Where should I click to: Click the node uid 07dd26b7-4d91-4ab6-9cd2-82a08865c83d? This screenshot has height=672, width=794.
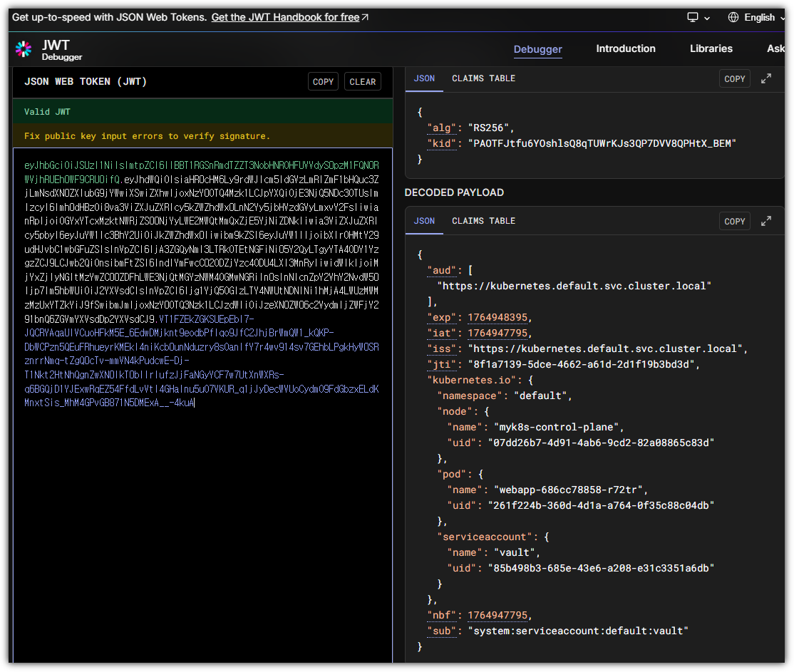[601, 443]
